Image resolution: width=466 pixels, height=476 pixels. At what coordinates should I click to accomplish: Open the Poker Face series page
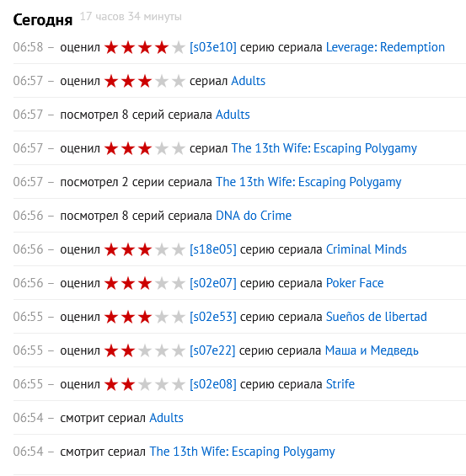pyautogui.click(x=355, y=283)
